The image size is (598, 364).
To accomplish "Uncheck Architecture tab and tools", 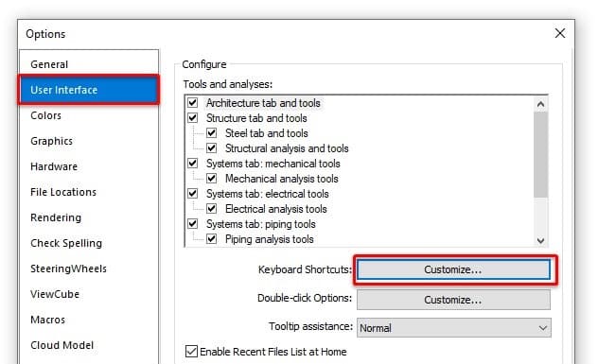I will pyautogui.click(x=193, y=103).
